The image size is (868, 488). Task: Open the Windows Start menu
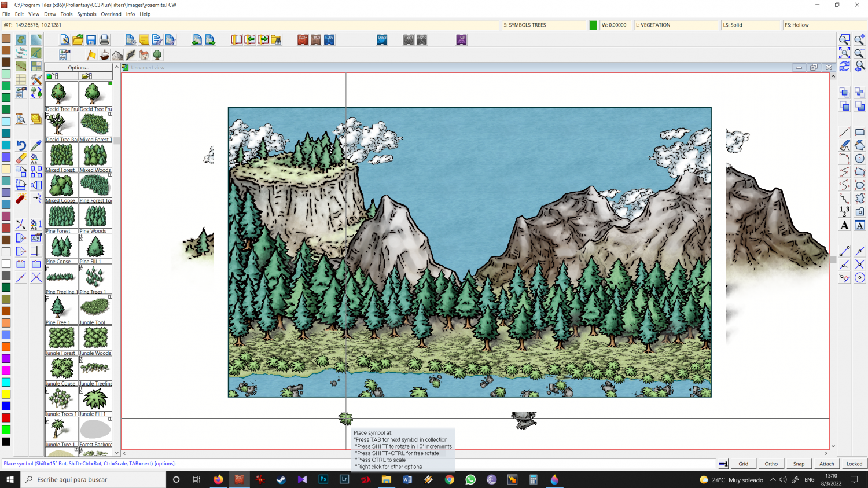coord(10,479)
